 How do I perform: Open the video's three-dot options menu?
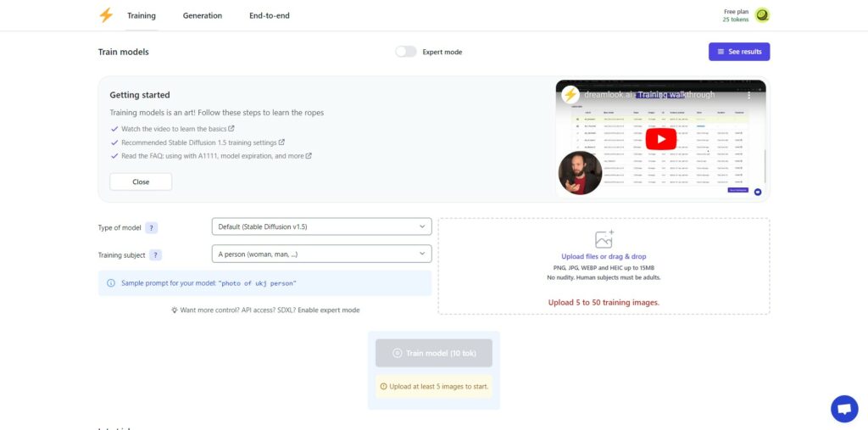pos(749,95)
